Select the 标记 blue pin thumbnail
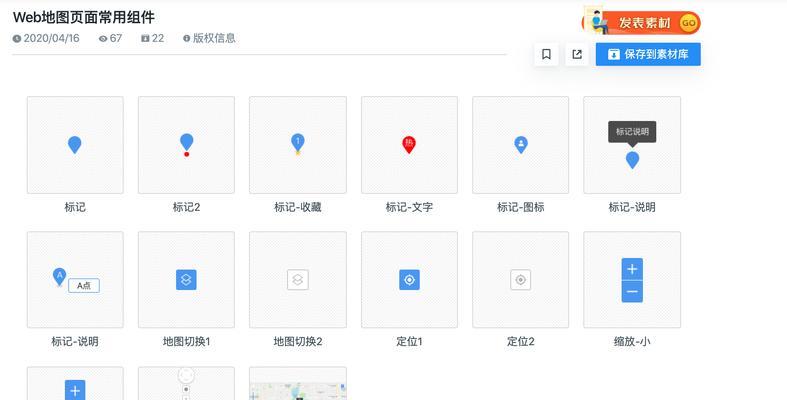787x400 pixels. click(75, 145)
